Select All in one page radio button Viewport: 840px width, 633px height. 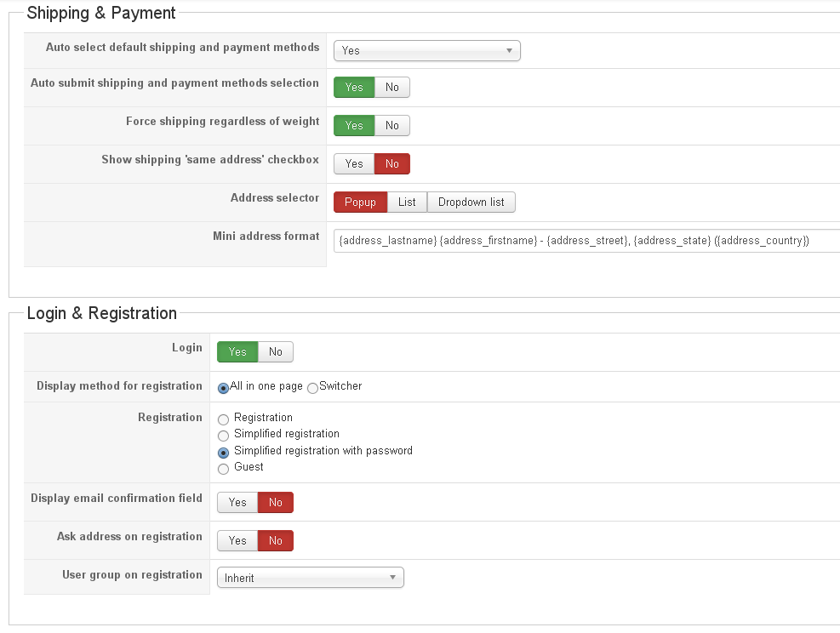pos(224,388)
